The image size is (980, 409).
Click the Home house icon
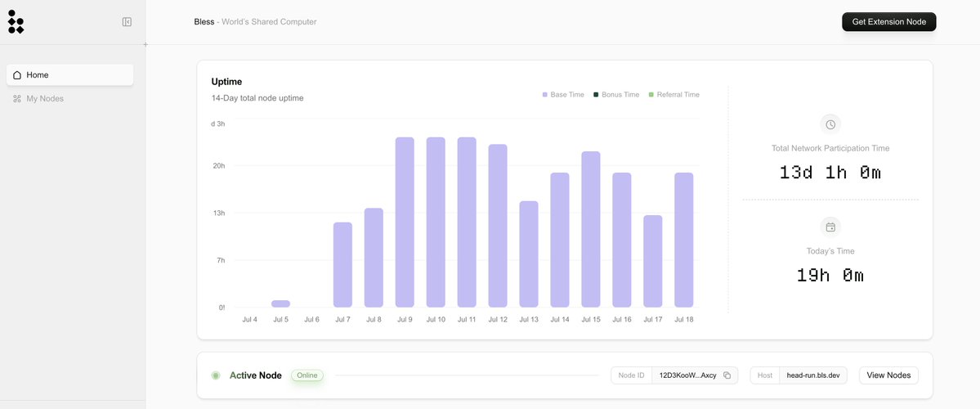click(17, 75)
